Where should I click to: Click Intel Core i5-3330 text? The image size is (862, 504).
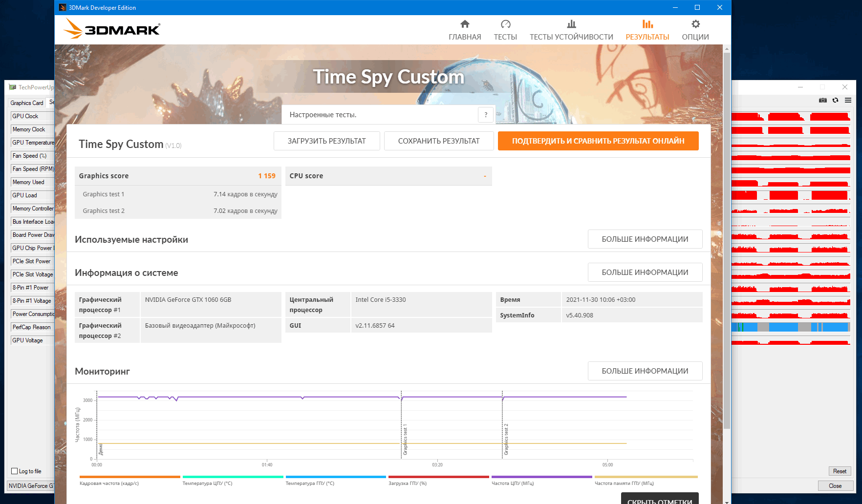point(381,300)
